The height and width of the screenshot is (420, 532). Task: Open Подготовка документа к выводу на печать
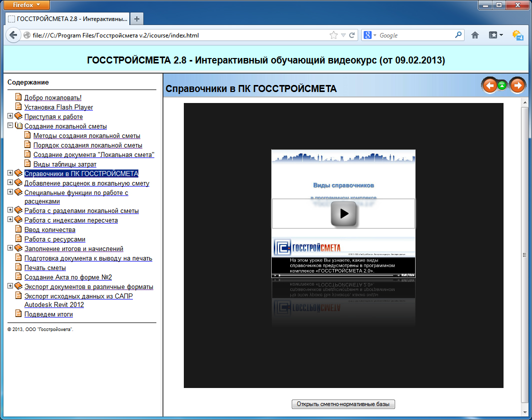(x=88, y=258)
